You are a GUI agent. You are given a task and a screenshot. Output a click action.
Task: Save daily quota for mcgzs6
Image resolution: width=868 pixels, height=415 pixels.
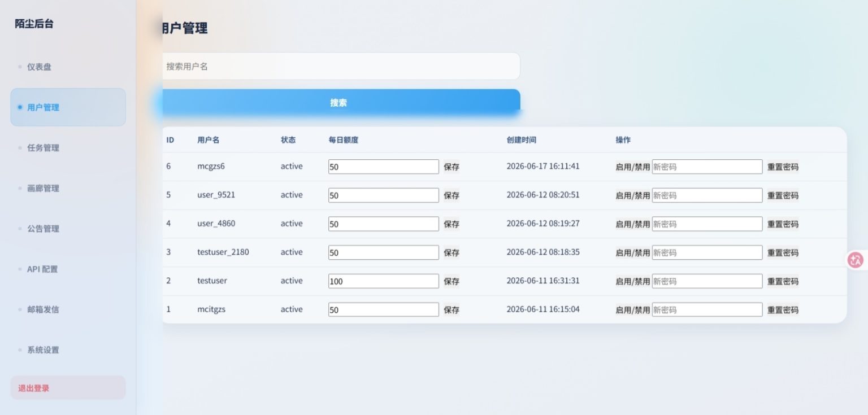pos(452,167)
